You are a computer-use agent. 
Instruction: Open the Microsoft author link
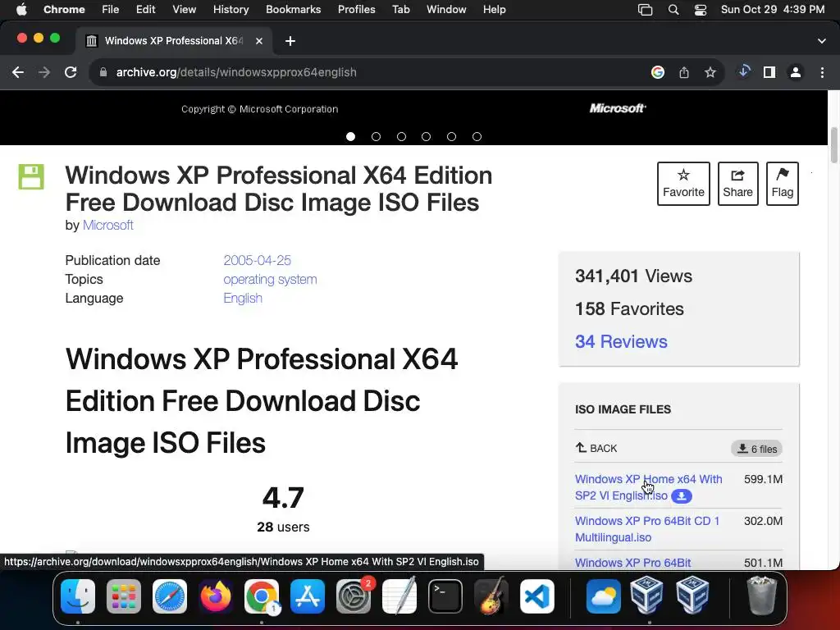(x=107, y=225)
